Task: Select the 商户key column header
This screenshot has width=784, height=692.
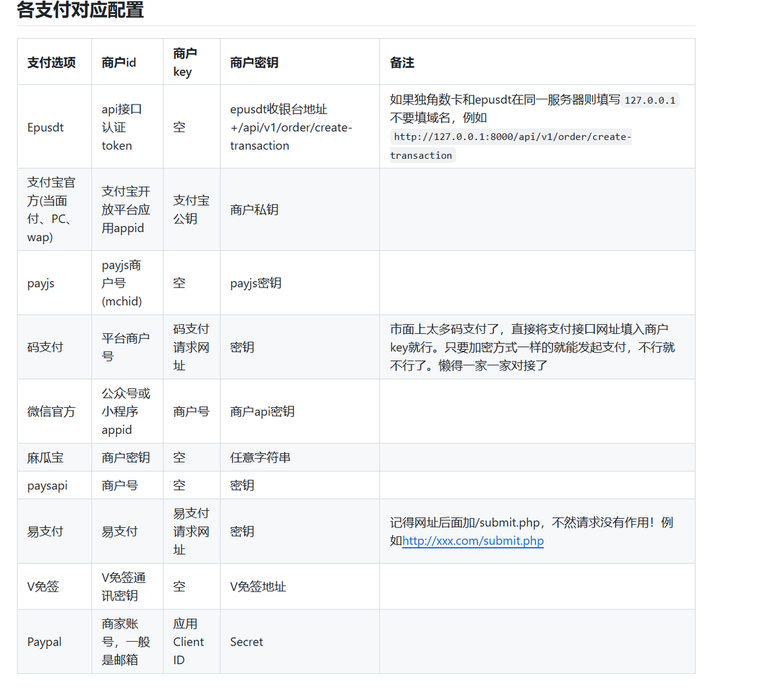Action: (185, 61)
